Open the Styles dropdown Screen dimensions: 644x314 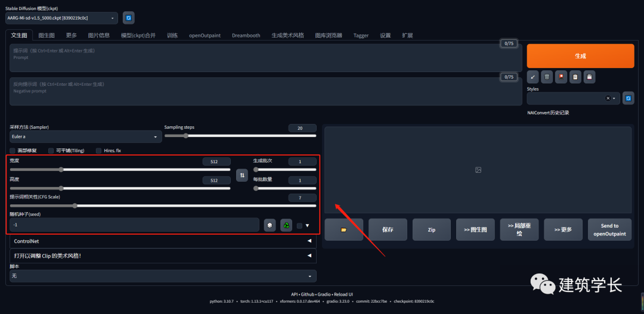point(574,98)
